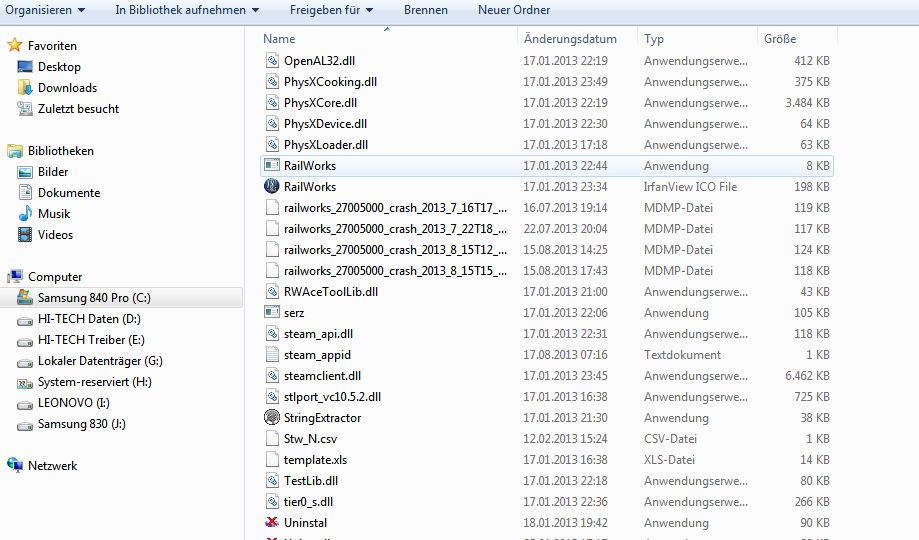Click the OpenAL32.dll file icon
Image resolution: width=919 pixels, height=540 pixels.
click(x=271, y=60)
